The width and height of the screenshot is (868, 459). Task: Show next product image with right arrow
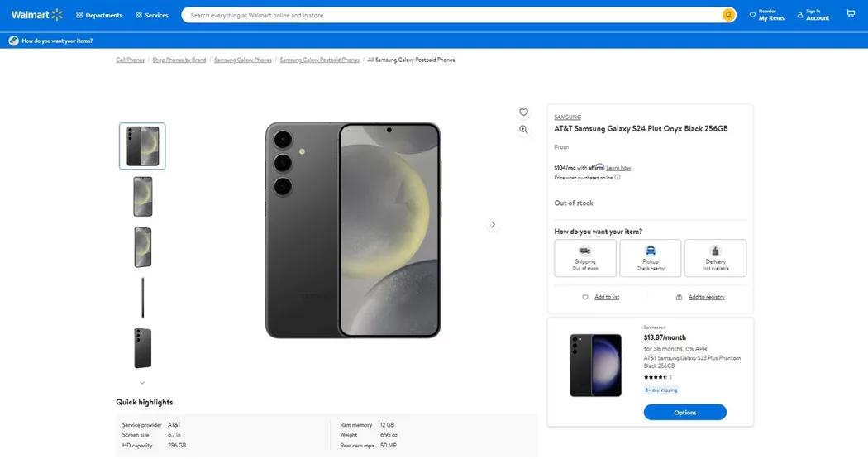pyautogui.click(x=494, y=225)
